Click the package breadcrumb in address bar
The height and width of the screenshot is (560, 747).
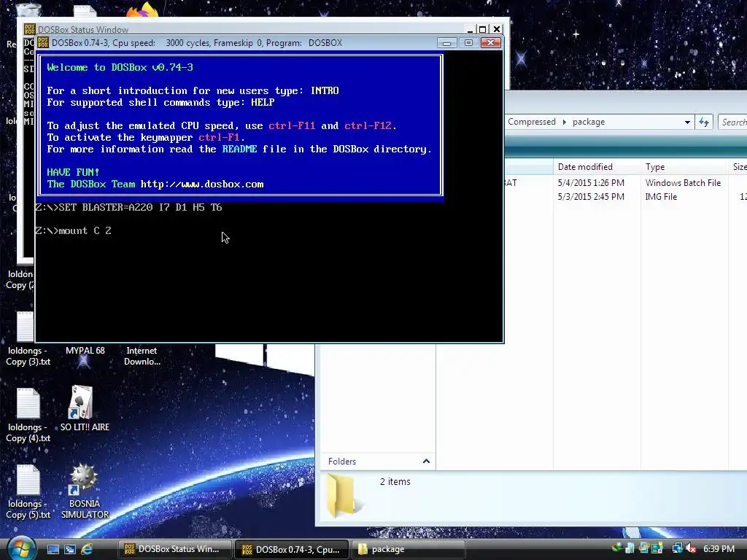click(589, 122)
